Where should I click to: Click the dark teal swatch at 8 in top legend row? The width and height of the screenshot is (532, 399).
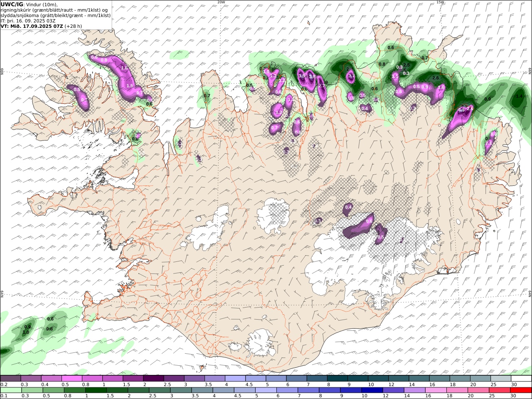pos(337,379)
